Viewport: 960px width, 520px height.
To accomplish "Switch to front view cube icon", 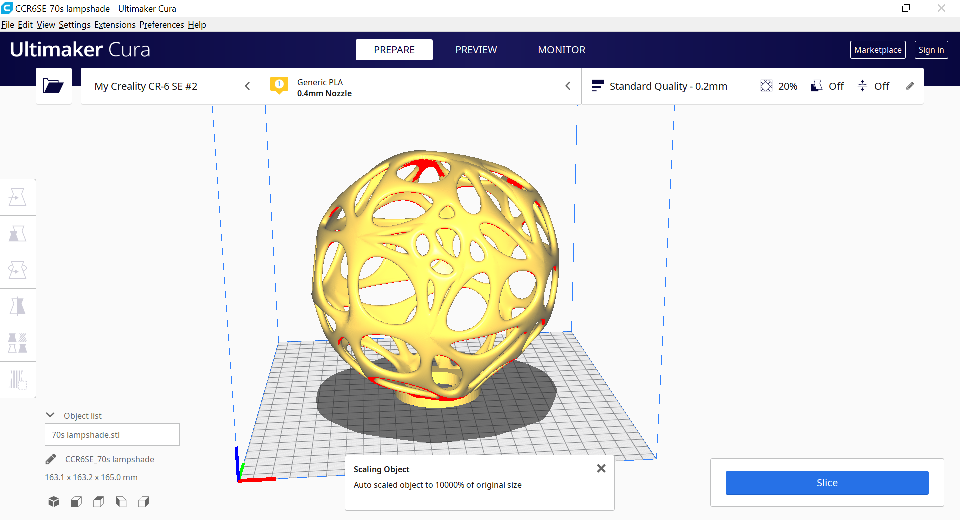I will tap(77, 502).
